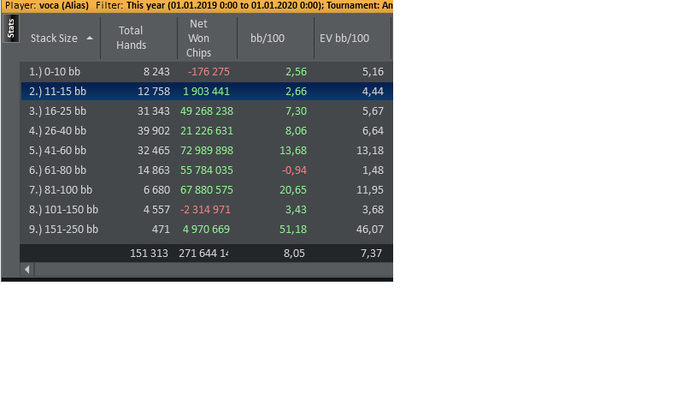This screenshot has height=394, width=700.
Task: Click bb/100 value -0,94
Action: 294,170
